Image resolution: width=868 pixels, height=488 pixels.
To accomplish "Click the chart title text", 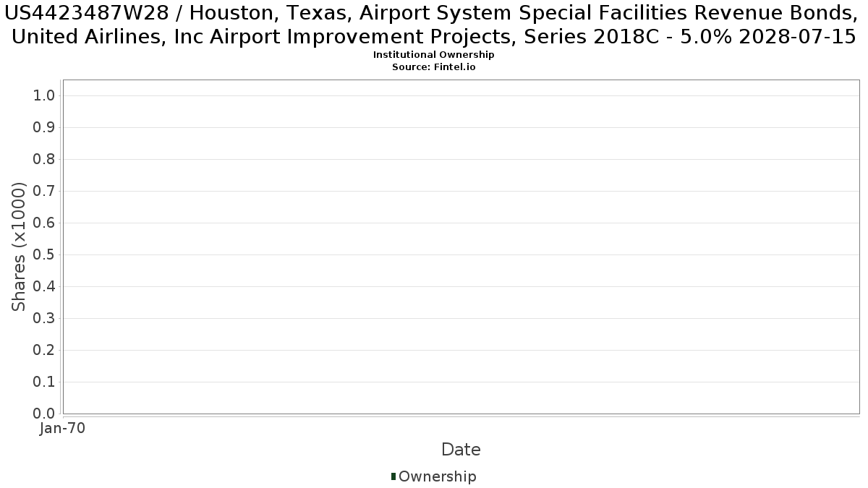I will pyautogui.click(x=434, y=25).
